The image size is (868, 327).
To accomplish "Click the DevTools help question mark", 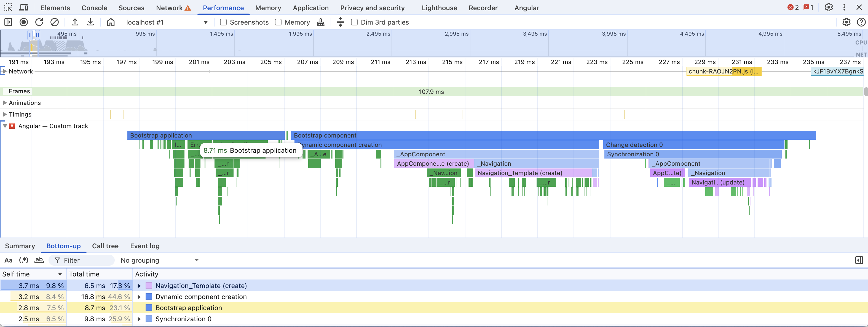I will 863,22.
